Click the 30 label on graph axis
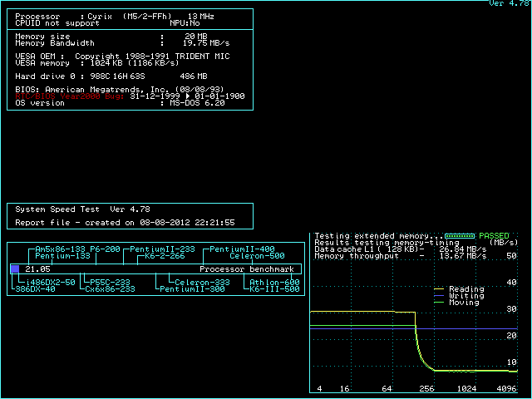532x399 pixels. (512, 309)
